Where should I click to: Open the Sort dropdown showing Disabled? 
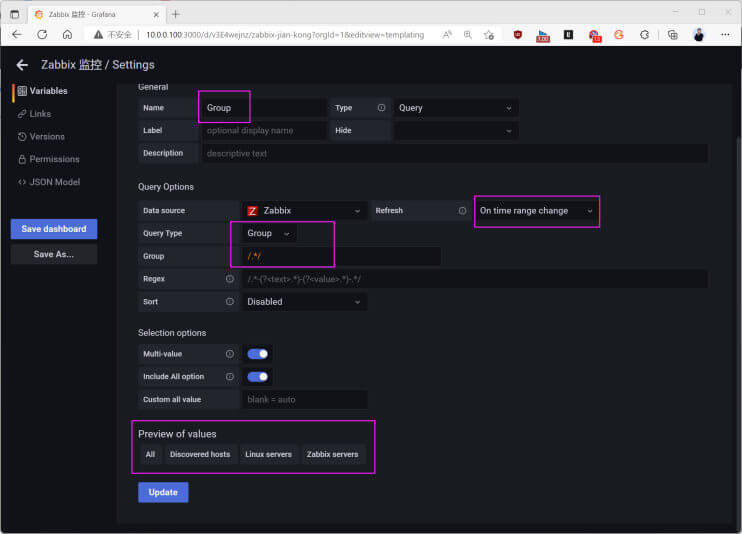305,302
